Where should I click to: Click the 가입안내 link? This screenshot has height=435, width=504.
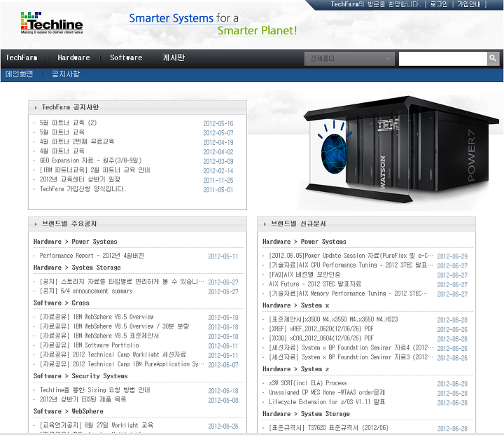click(469, 4)
